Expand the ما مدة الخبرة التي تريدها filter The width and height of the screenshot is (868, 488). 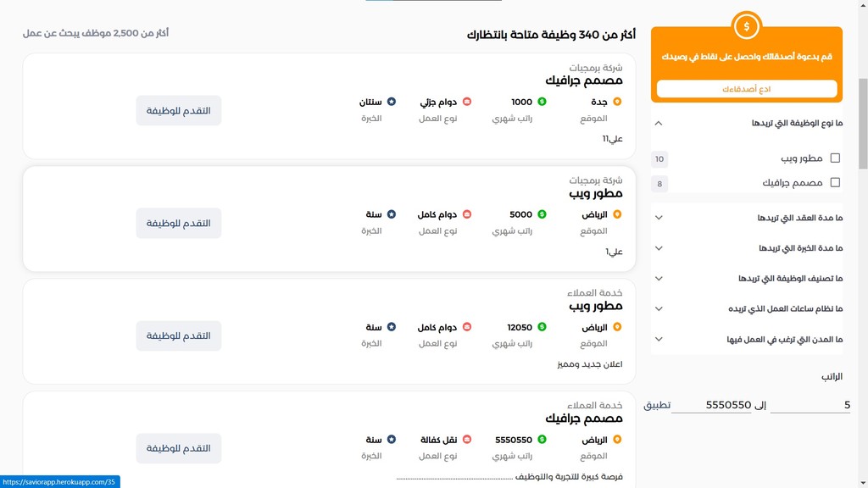[x=659, y=248]
